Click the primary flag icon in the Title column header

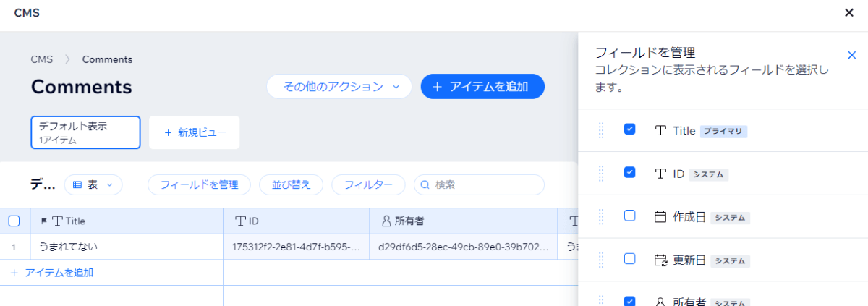point(44,221)
